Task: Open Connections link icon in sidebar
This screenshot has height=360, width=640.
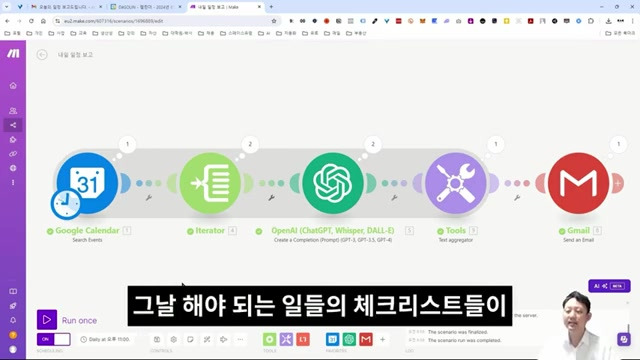Action: coord(13,154)
